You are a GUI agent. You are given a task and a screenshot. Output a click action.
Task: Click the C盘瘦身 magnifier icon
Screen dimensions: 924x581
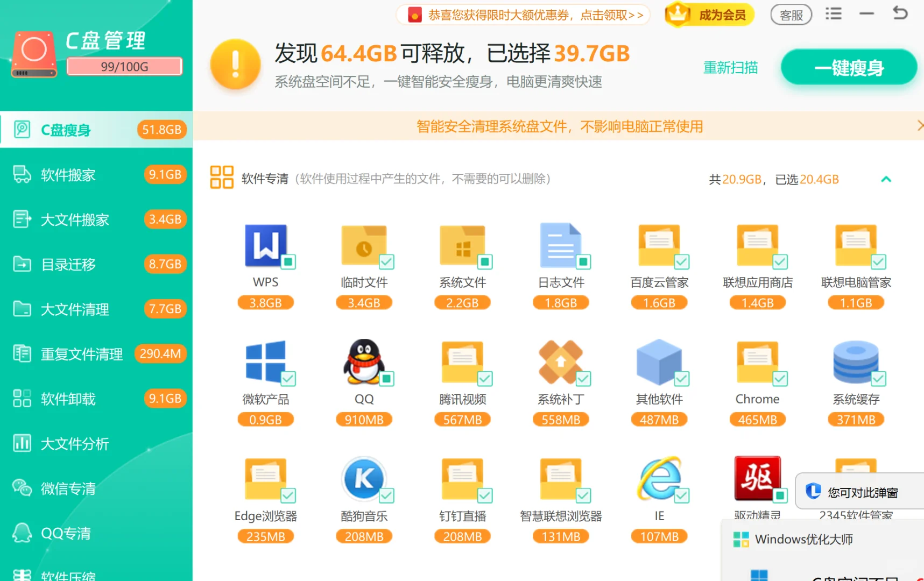click(22, 130)
